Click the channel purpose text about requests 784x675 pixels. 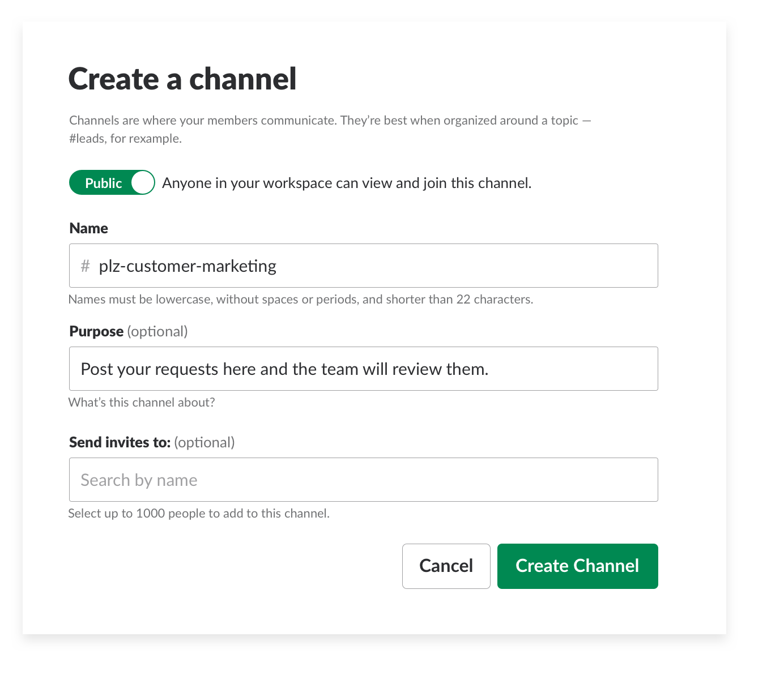[x=285, y=369]
